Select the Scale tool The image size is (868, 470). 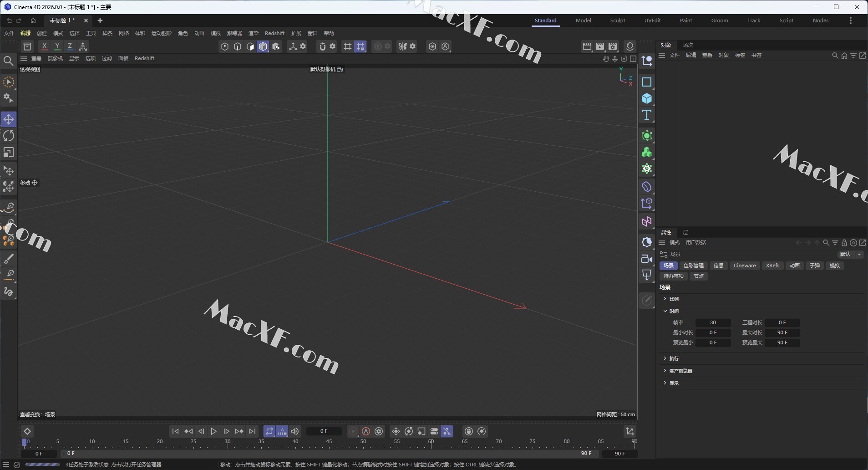[9, 152]
